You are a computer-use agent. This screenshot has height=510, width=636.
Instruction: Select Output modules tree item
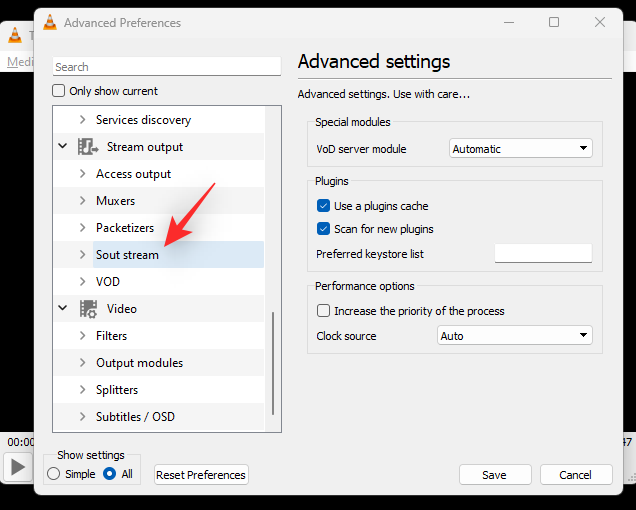click(140, 362)
